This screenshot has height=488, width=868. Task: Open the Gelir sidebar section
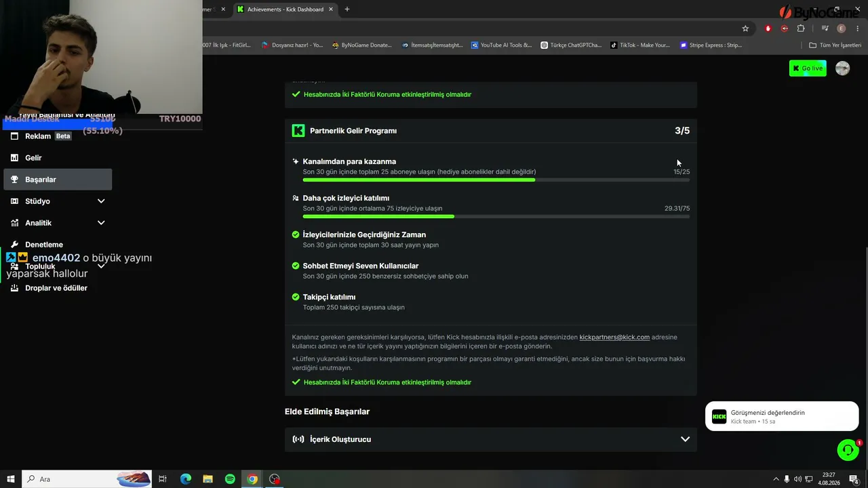(x=58, y=158)
